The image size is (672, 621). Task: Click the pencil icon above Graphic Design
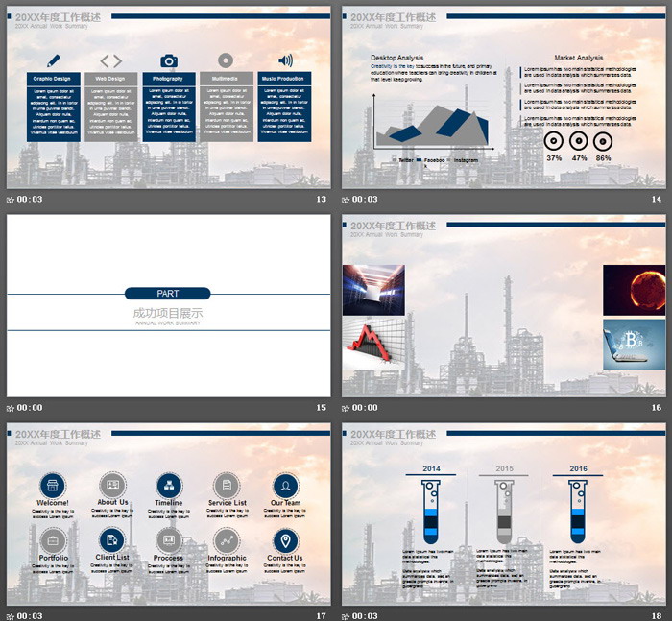pos(53,60)
